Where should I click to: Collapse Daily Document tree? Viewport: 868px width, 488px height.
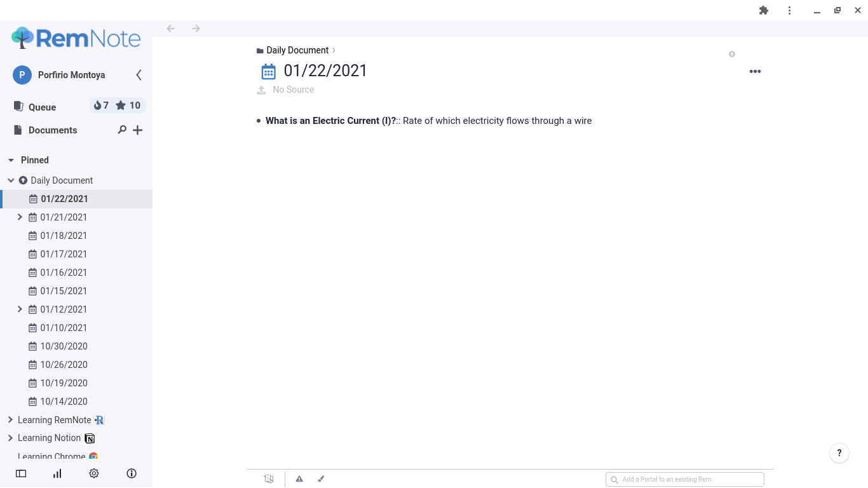pyautogui.click(x=11, y=180)
